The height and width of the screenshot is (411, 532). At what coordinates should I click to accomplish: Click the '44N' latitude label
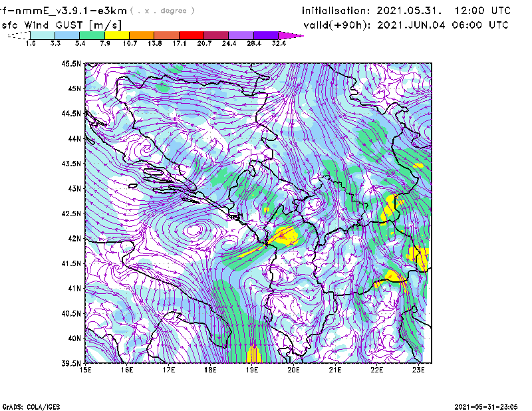coord(74,138)
